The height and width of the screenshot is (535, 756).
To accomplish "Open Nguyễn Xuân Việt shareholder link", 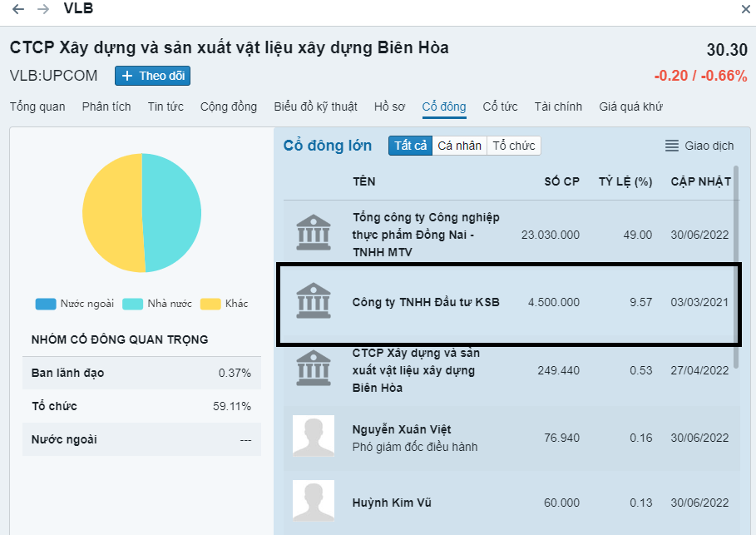I will [402, 429].
